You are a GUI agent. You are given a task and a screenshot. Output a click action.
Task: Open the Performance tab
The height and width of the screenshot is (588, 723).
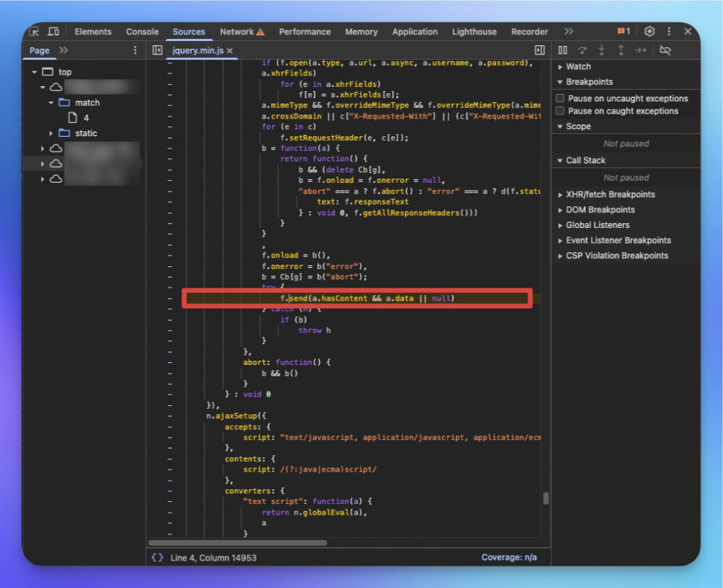point(305,32)
